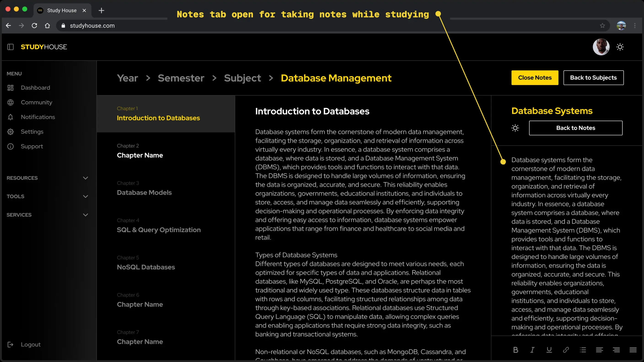The width and height of the screenshot is (644, 362).
Task: Select Chapter 5 NoSQL Databases
Action: point(166,263)
